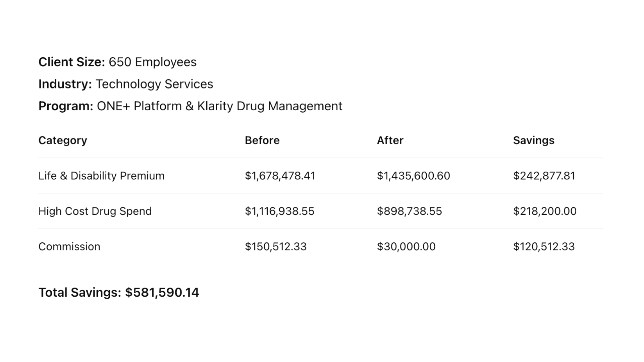Click the Category column header
This screenshot has width=644, height=362.
[x=63, y=140]
